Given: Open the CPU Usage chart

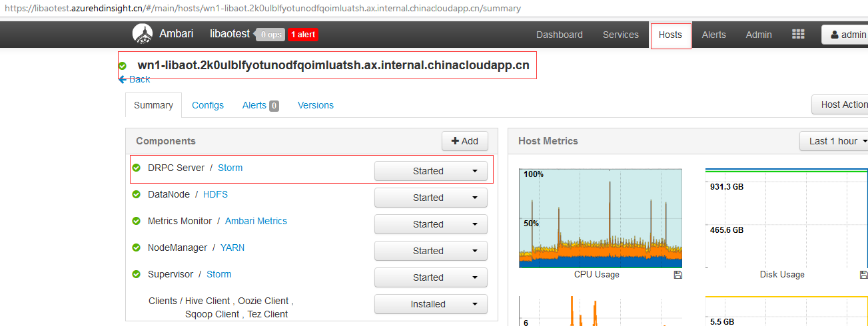Looking at the screenshot, I should (x=600, y=218).
